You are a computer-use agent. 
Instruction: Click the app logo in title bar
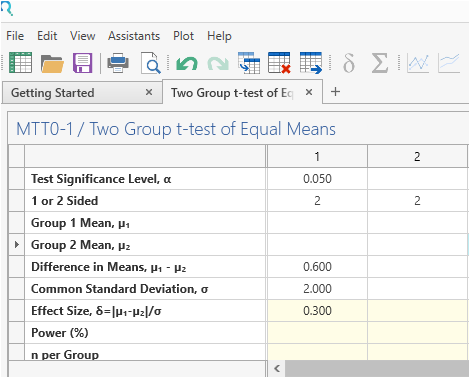click(7, 8)
